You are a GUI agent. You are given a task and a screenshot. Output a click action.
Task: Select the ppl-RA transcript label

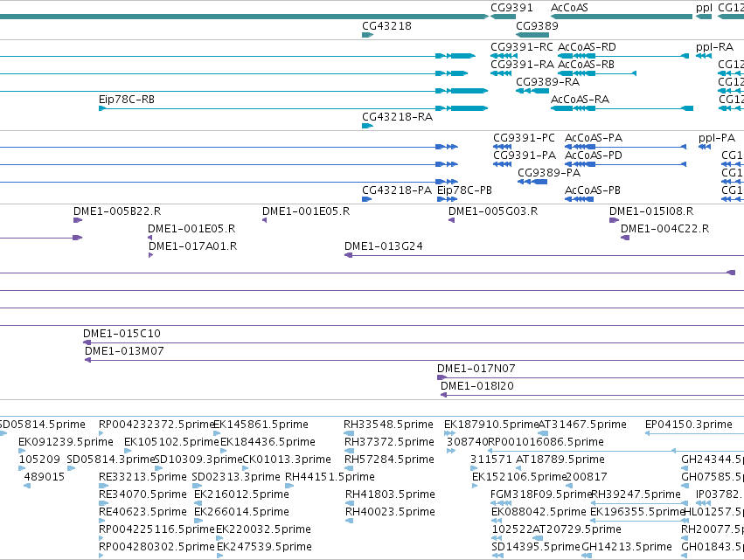(714, 47)
